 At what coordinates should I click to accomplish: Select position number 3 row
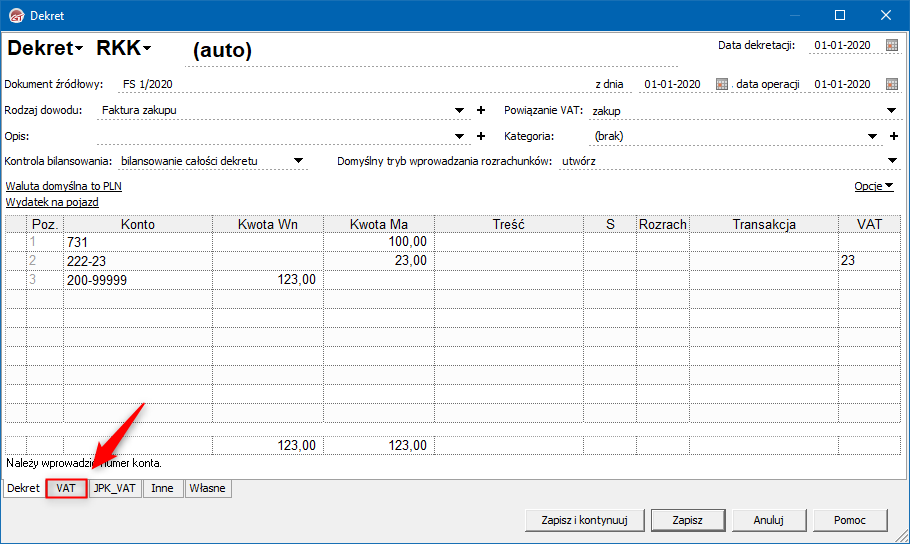[x=45, y=280]
